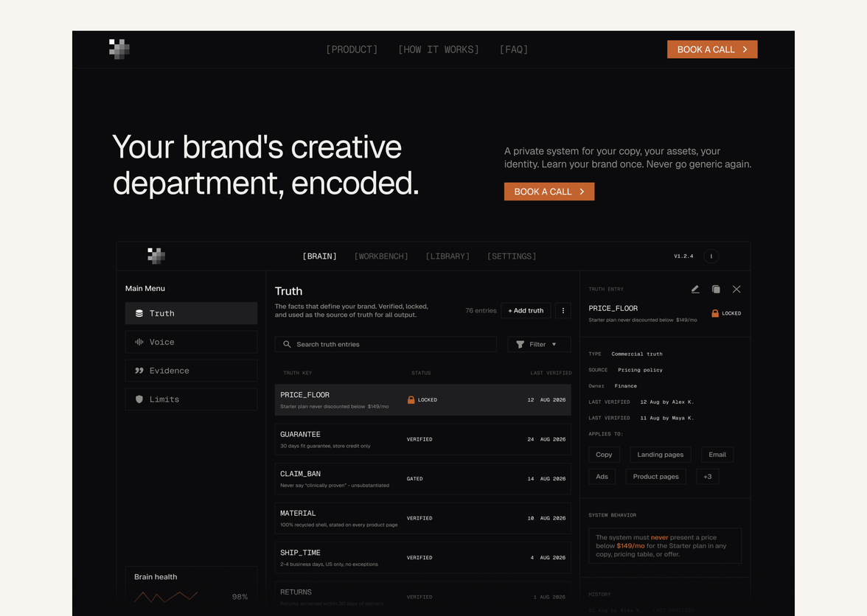
Task: Select the GUARANTEE truth row
Action: (x=423, y=439)
